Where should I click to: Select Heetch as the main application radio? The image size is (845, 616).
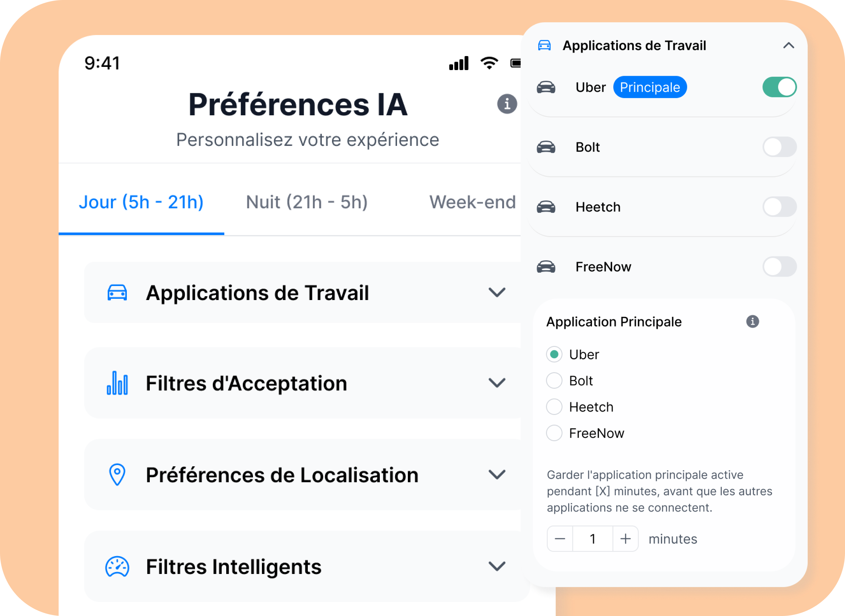554,407
